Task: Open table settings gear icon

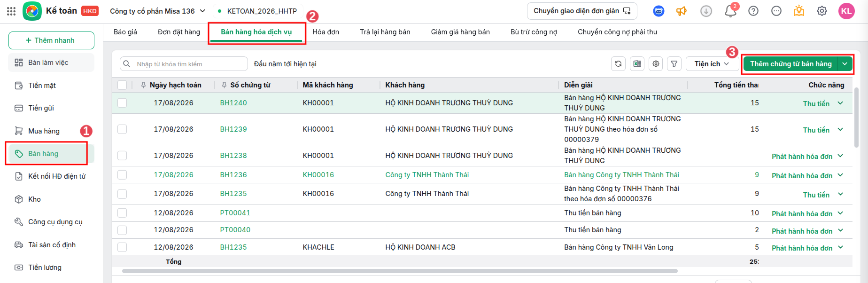Action: coord(656,64)
